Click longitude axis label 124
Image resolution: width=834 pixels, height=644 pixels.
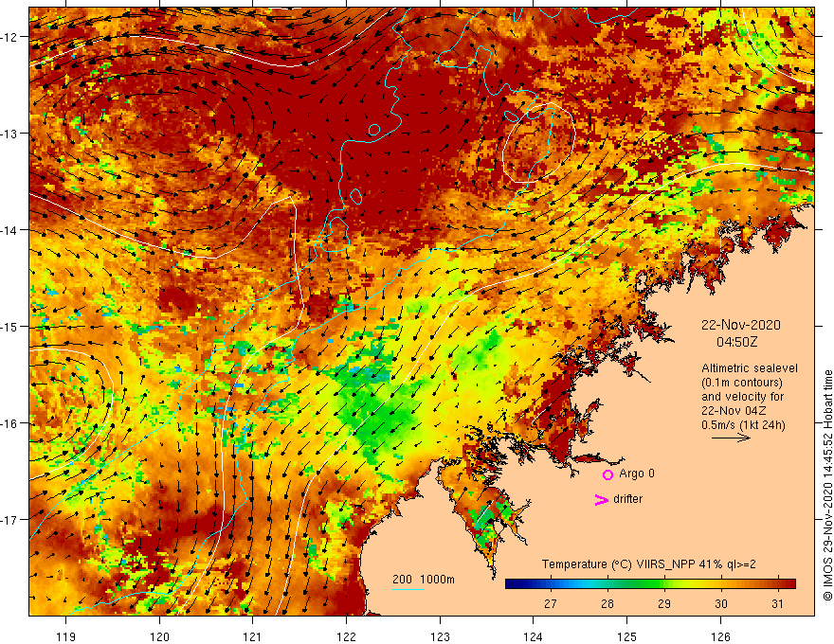[x=533, y=636]
